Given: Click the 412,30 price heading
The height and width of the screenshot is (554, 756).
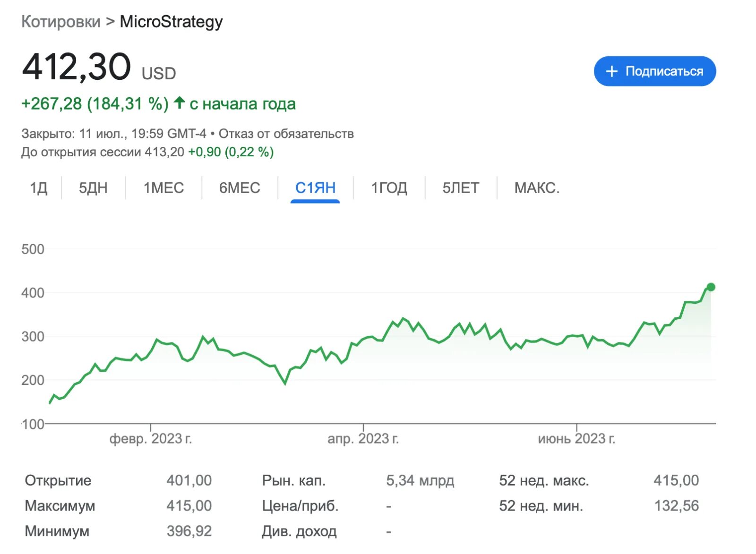Looking at the screenshot, I should coord(77,67).
